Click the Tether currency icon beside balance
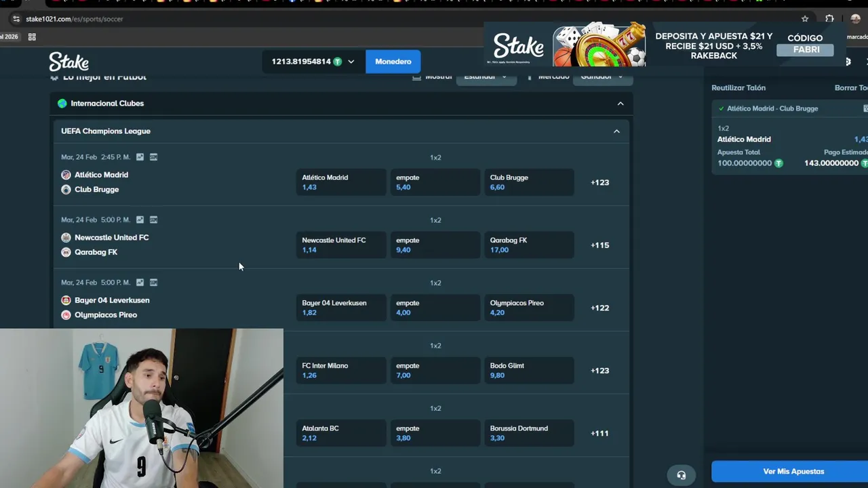Screen dimensions: 868x488 [337, 62]
